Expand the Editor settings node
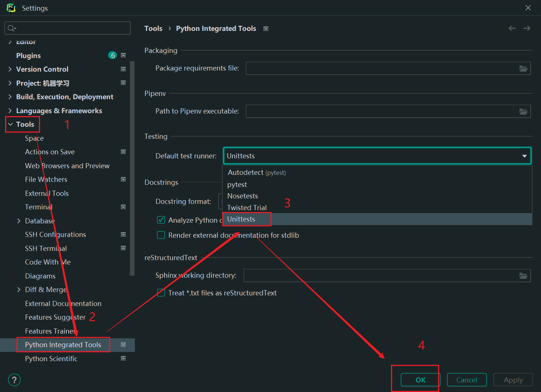The height and width of the screenshot is (392, 541). tap(10, 42)
